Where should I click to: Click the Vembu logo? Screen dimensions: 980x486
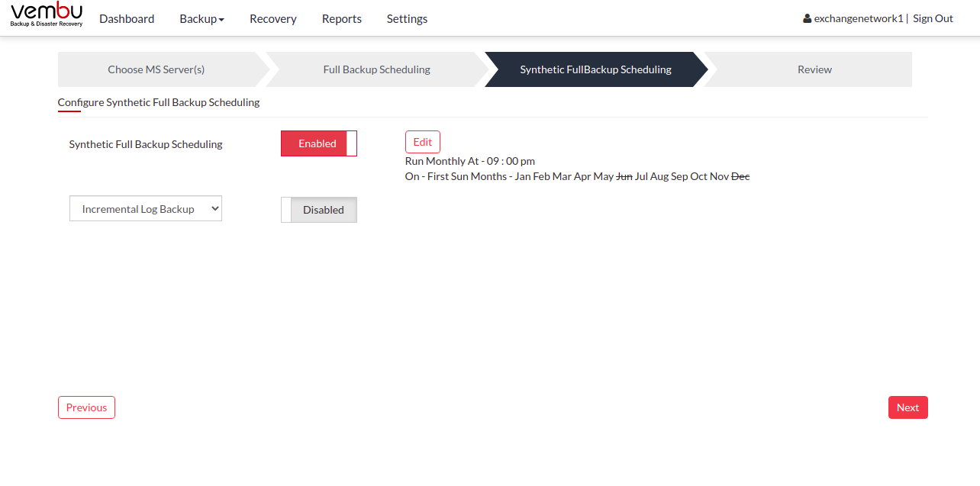47,15
